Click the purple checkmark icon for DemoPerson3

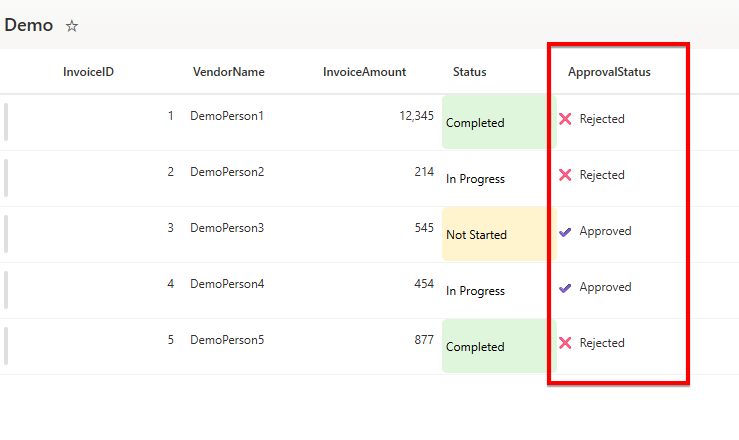click(x=565, y=231)
